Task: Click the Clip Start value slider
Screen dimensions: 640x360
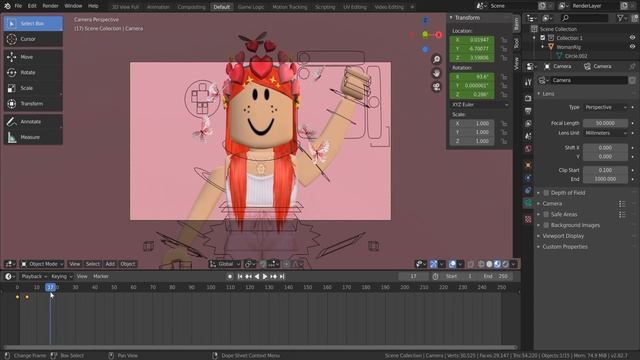Action: (x=605, y=170)
